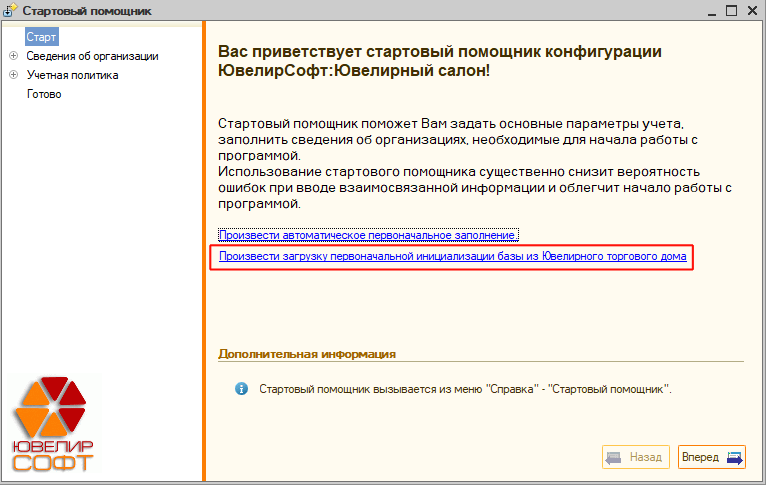Select the Готово step

tap(44, 94)
